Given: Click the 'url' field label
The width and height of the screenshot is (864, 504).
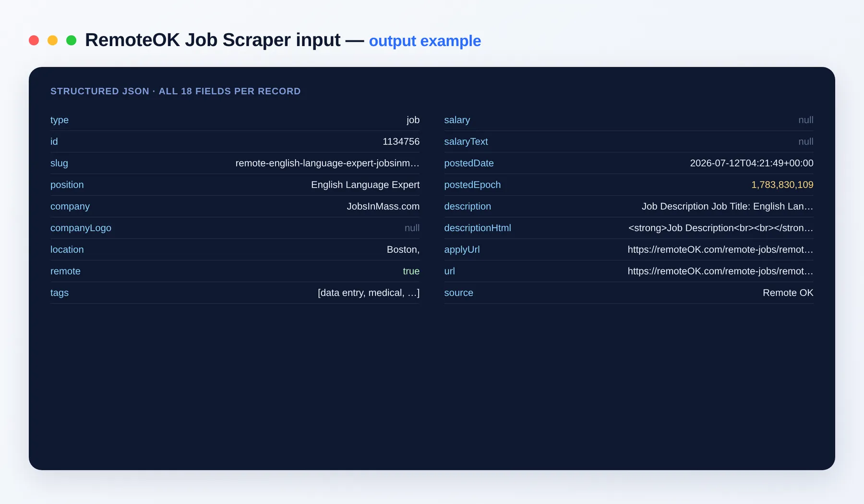Looking at the screenshot, I should [449, 271].
